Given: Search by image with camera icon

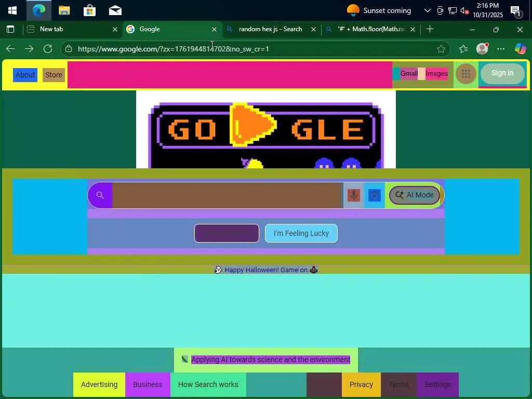Looking at the screenshot, I should 374,195.
